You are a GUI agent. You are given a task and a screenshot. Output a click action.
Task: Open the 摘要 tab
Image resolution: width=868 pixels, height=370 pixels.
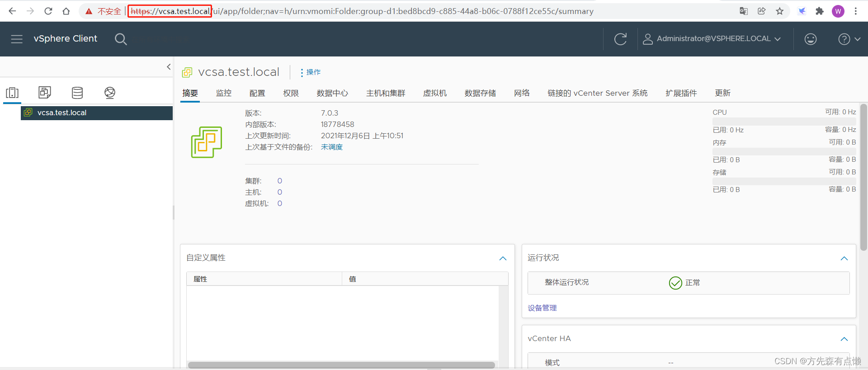(x=190, y=93)
